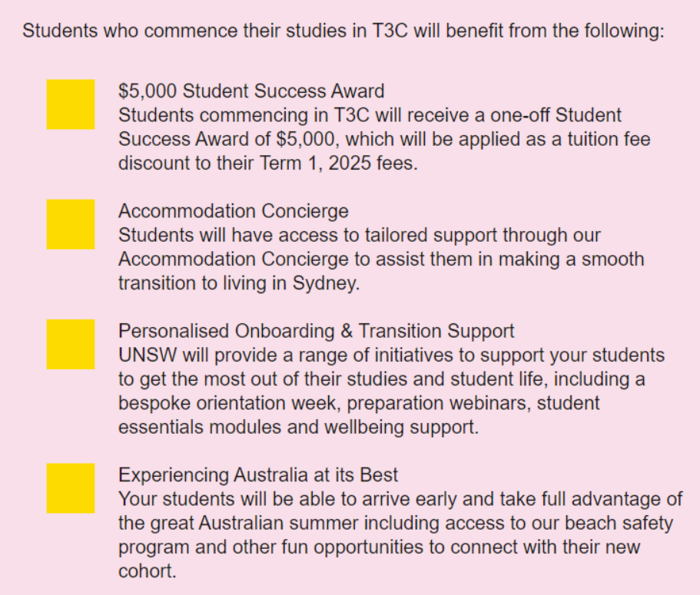
Task: Select the yellow square by Experiencing Australia
Action: click(x=71, y=488)
